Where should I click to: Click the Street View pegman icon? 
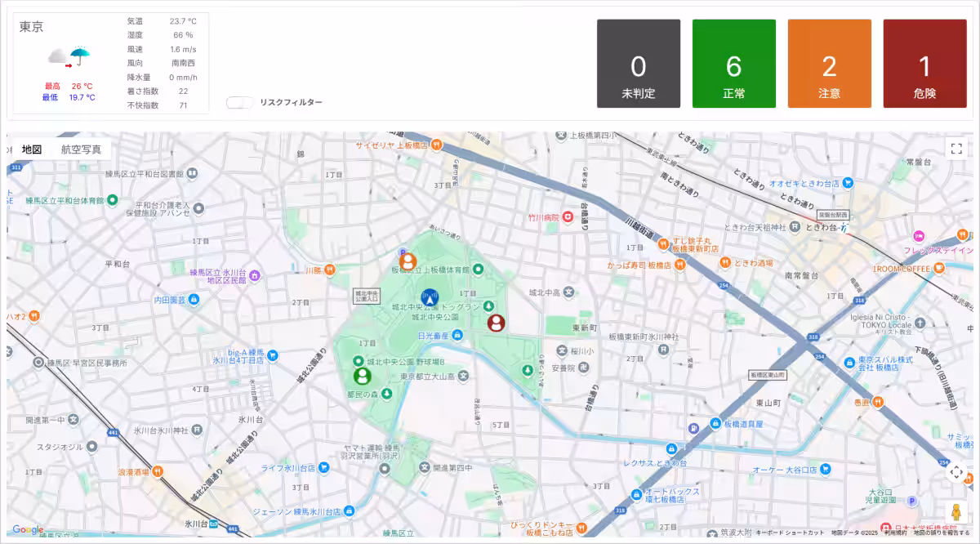coord(956,512)
